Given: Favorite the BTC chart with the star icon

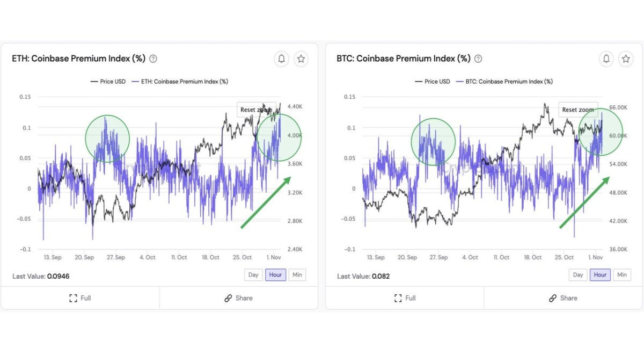Looking at the screenshot, I should [626, 59].
